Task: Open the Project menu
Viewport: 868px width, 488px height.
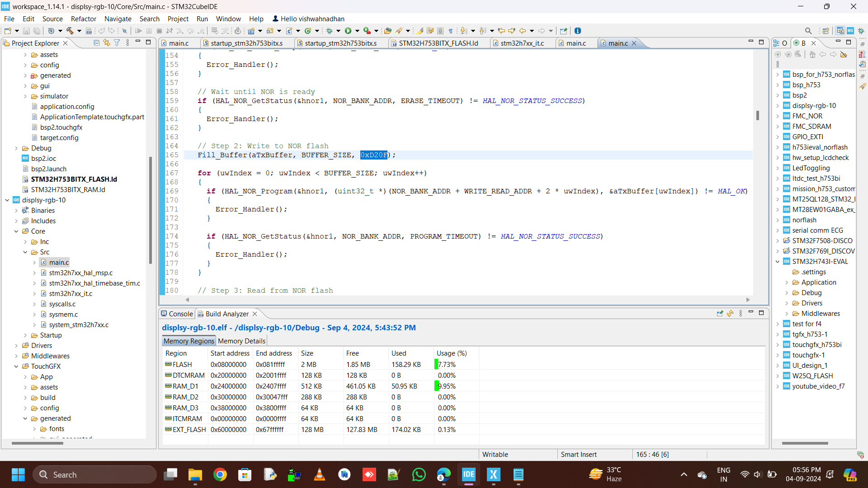Action: [x=178, y=19]
